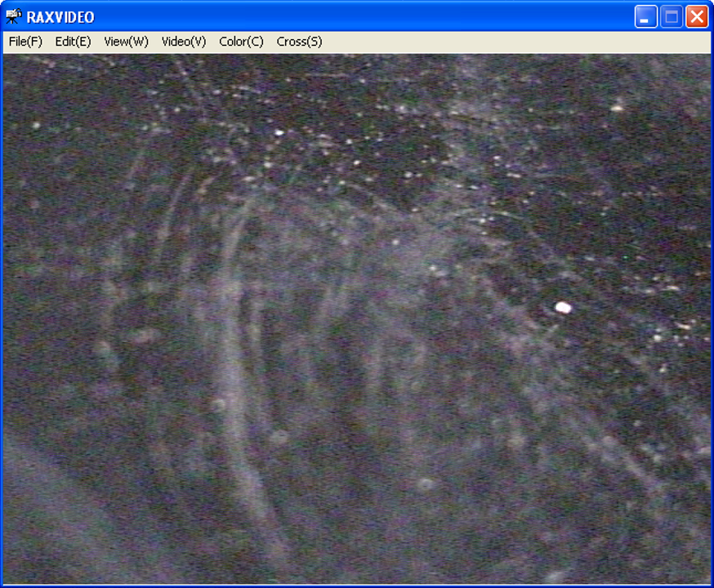
Task: Click the center of the video display
Action: (357, 318)
